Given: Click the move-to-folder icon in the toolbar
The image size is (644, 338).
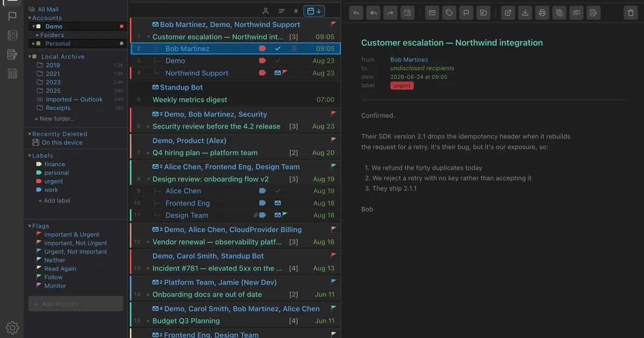Looking at the screenshot, I should (x=483, y=12).
